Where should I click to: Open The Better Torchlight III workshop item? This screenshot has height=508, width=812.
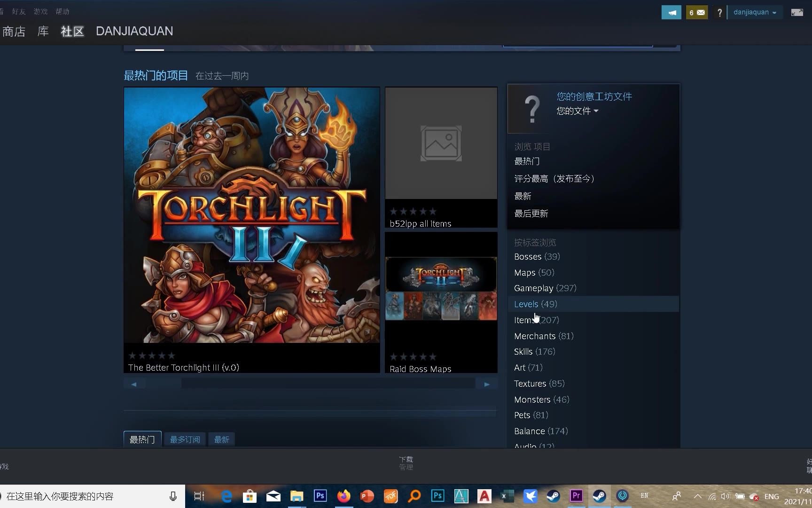[252, 230]
